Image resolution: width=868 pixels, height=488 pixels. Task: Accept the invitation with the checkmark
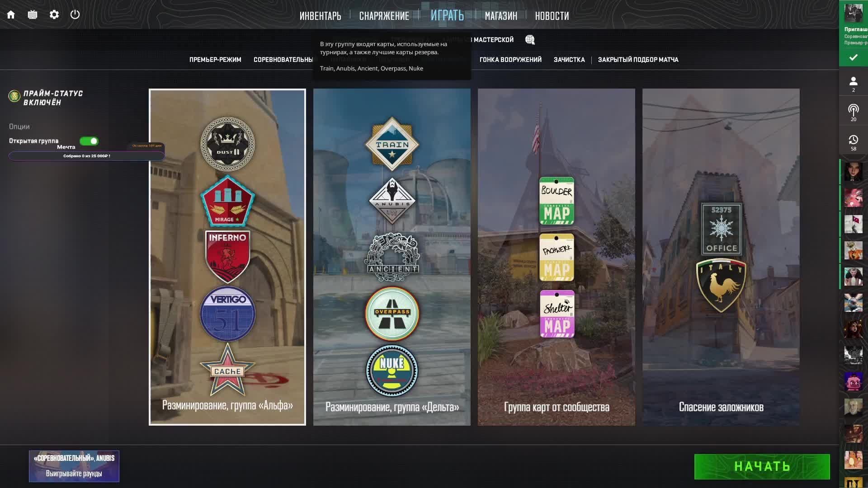pos(853,57)
